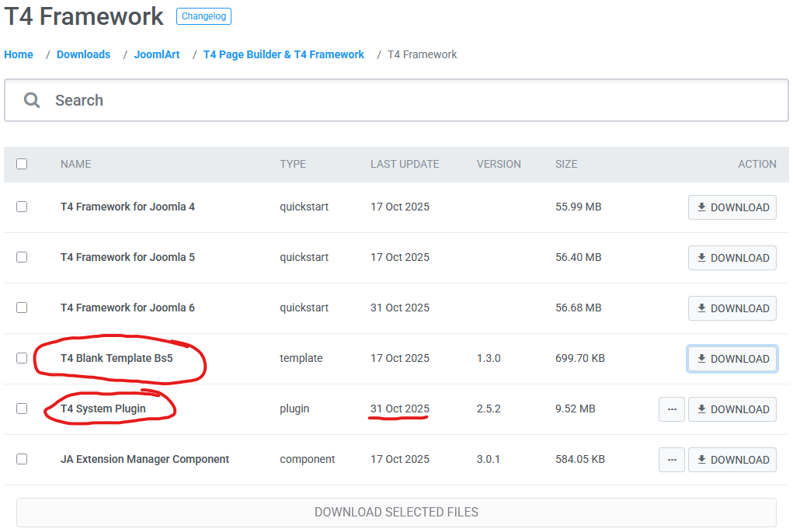Select the T4 Framework for Joomla 6 name
This screenshot has width=793, height=532.
tap(127, 308)
